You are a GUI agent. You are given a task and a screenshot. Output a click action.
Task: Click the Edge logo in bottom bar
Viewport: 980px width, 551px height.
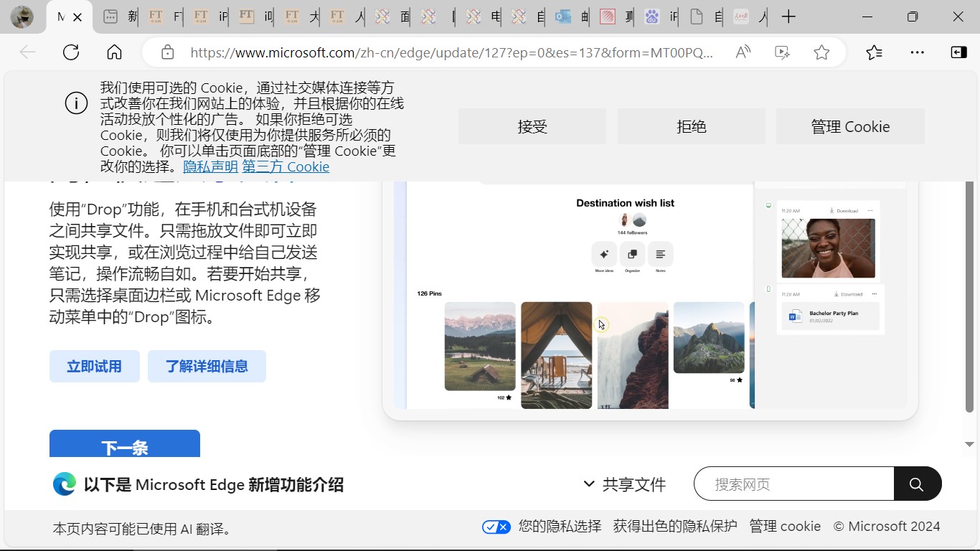coord(65,484)
